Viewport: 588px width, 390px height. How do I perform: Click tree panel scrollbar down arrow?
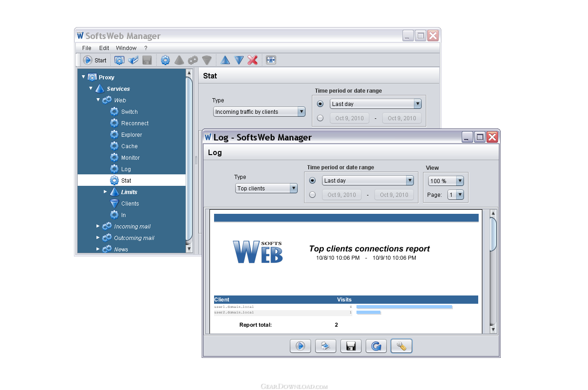point(189,248)
